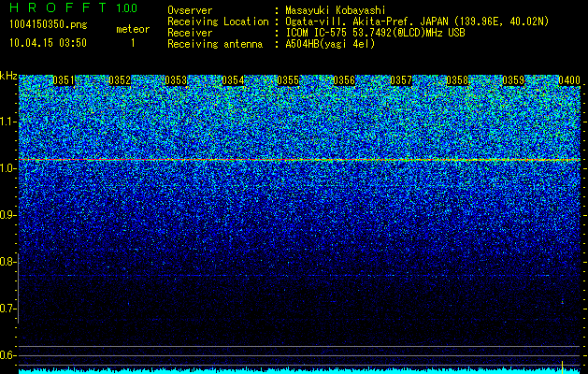Click the 0357 time marker
The image size is (588, 374).
pos(401,80)
